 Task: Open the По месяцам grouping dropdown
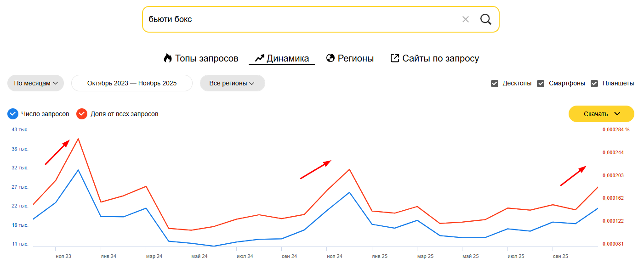35,83
